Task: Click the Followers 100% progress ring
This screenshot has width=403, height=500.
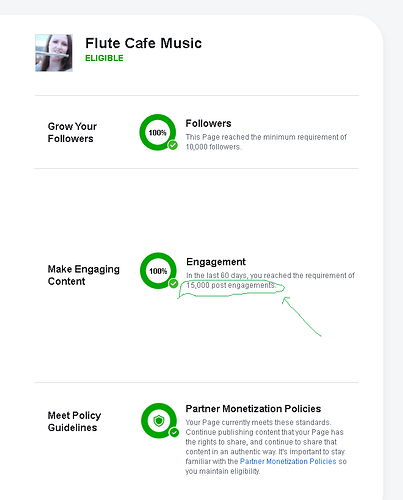Action: coord(158,132)
